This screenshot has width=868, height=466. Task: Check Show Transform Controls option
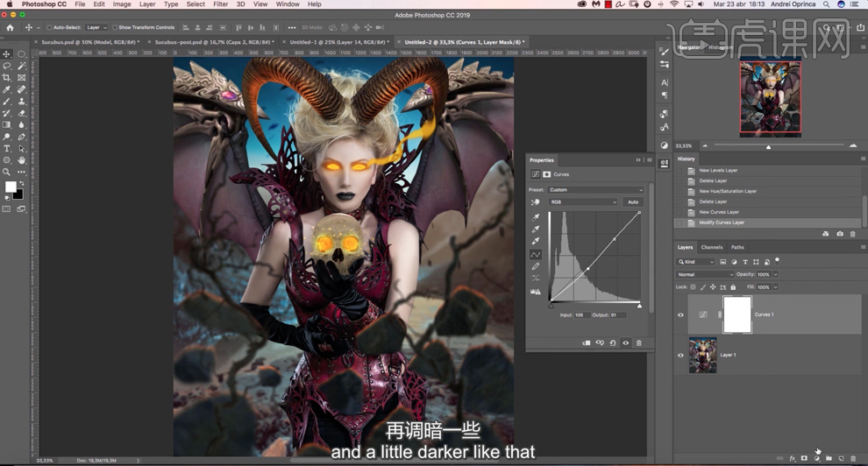tap(115, 27)
